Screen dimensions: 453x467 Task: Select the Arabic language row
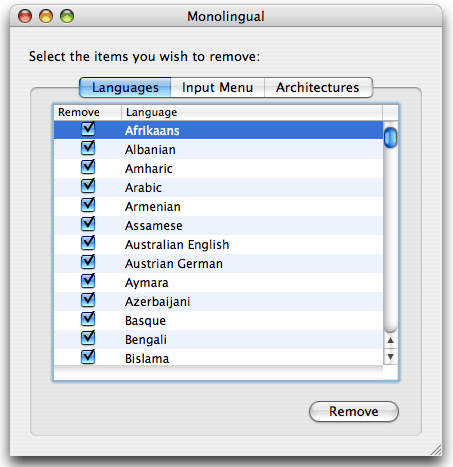[x=218, y=187]
